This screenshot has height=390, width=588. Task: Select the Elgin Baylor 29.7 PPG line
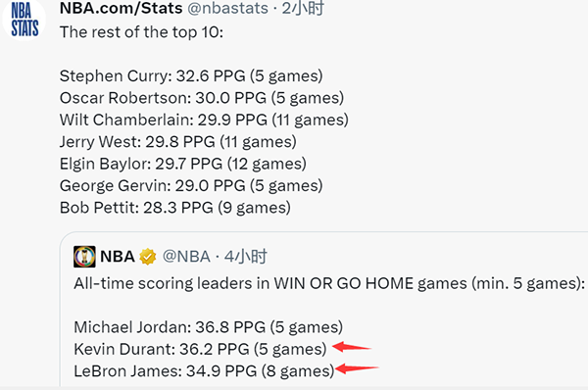[183, 164]
